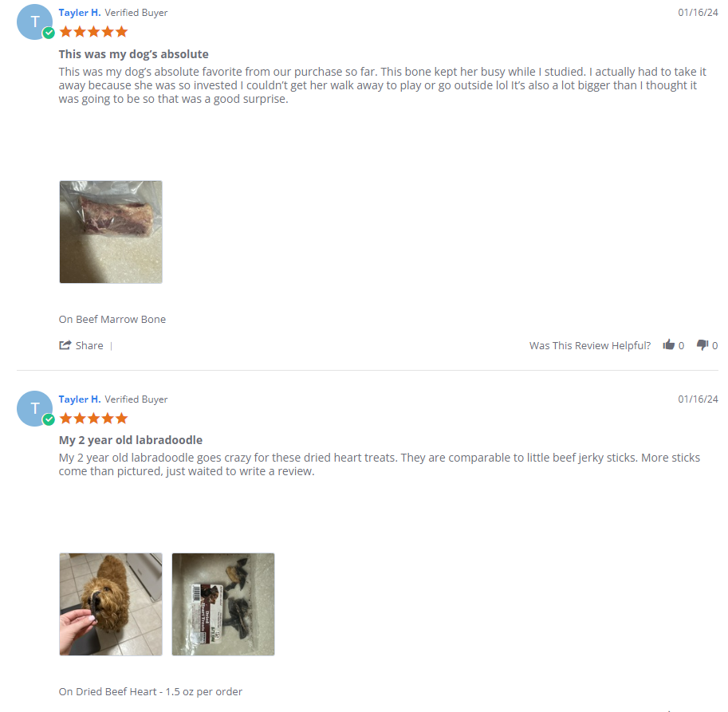Click Tayler H. avatar on the first review

click(x=34, y=22)
